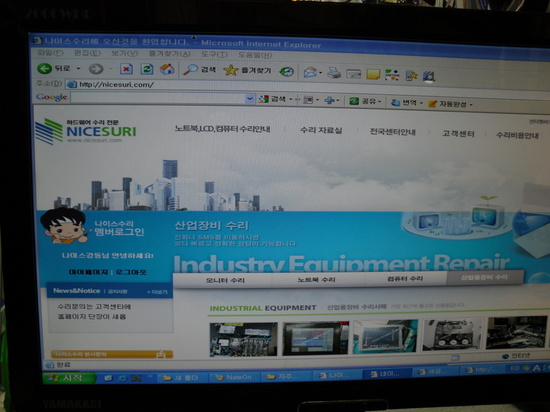Click the last blue toolbar icon
Viewport: 550px width, 412px height.
(429, 76)
